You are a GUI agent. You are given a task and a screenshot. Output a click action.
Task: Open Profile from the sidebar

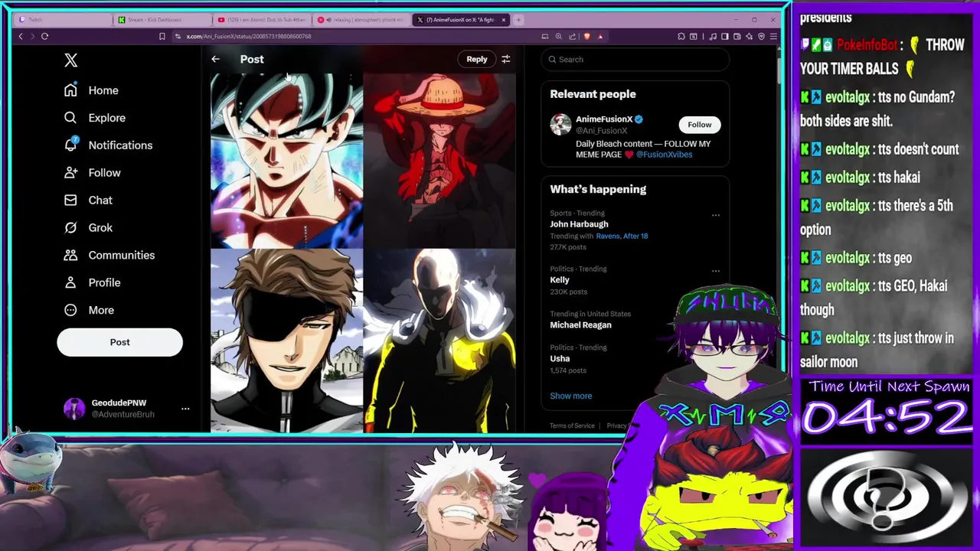point(92,283)
